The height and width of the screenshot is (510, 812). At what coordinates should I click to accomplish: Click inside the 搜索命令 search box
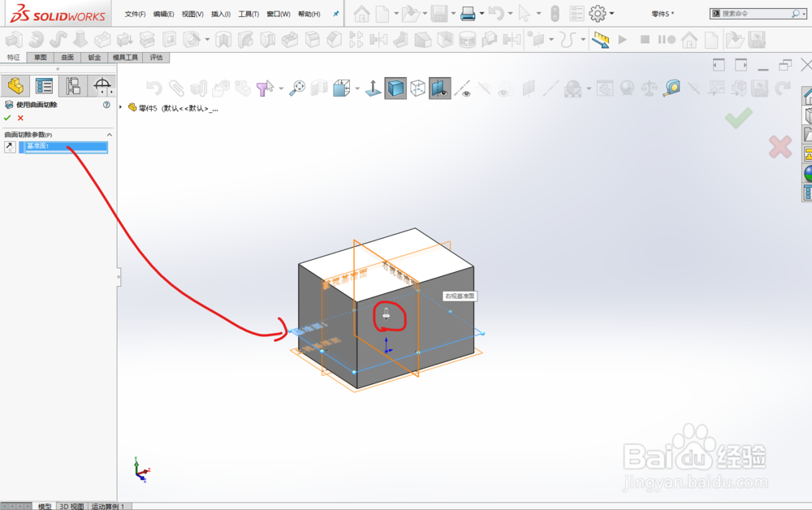[754, 14]
